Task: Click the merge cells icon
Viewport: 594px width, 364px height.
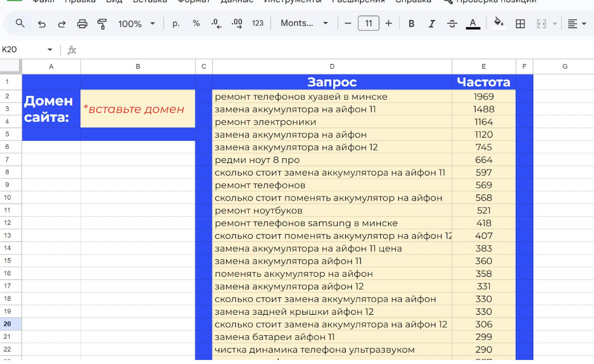Action: (541, 24)
